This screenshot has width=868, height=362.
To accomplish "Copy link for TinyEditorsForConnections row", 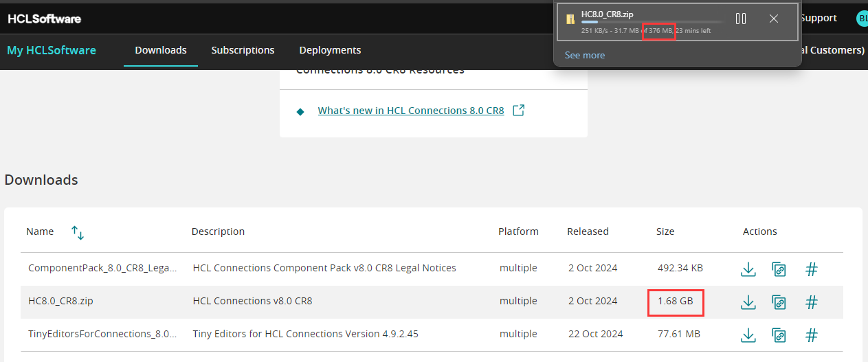I will tap(779, 335).
